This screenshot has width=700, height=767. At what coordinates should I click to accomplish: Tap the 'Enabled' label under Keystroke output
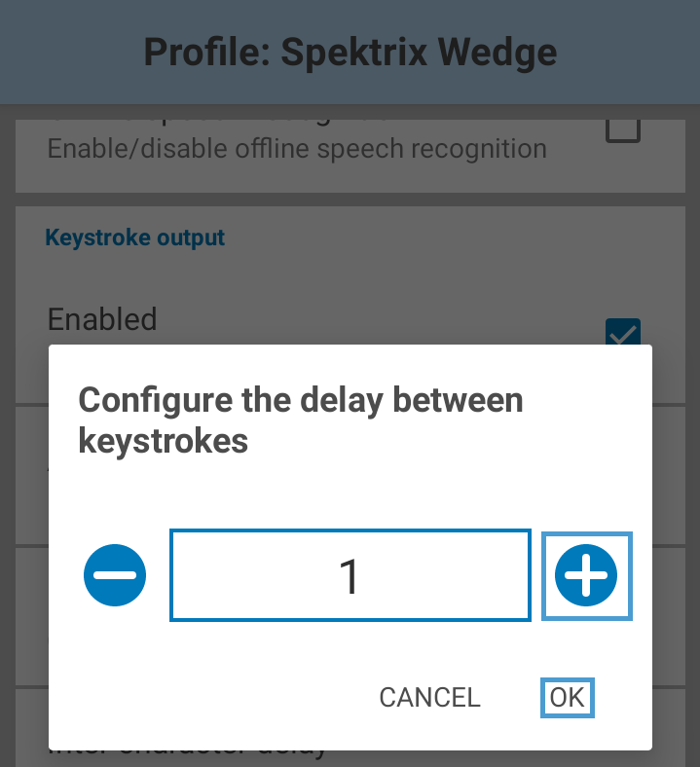click(x=102, y=319)
